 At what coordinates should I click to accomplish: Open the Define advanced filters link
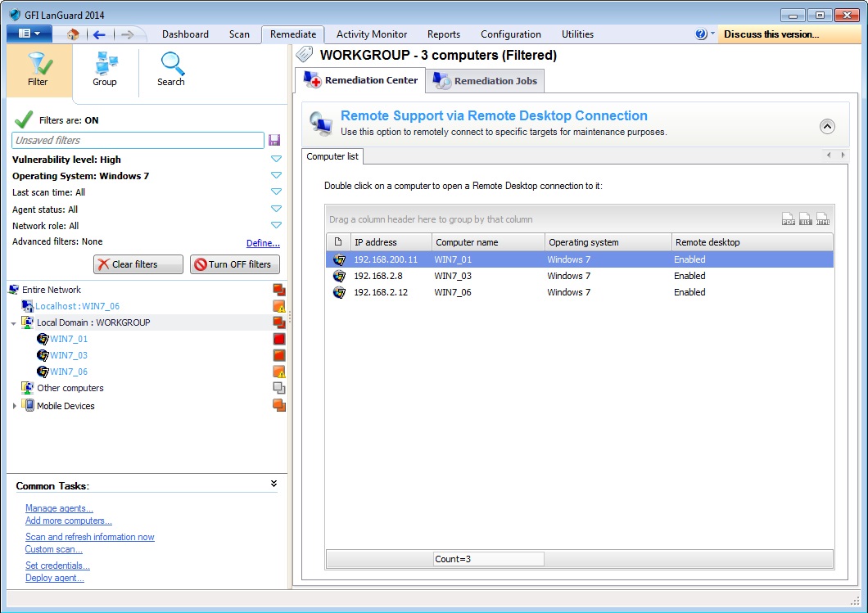[263, 243]
